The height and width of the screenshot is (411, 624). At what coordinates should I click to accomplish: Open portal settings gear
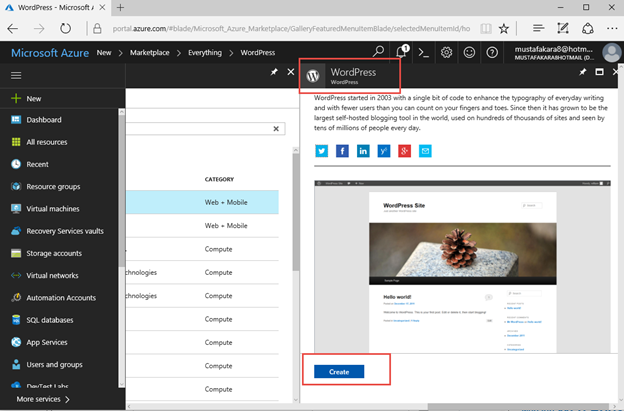pos(446,52)
